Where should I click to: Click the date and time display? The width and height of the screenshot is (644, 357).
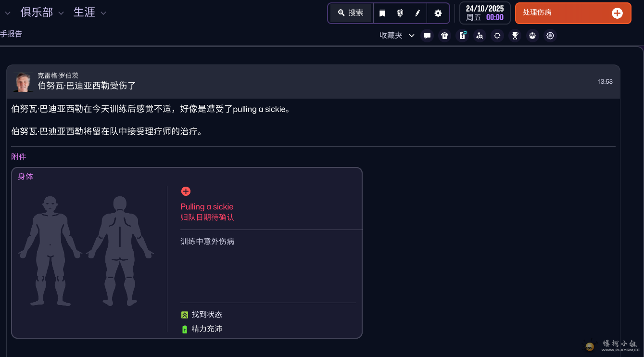[x=484, y=13]
